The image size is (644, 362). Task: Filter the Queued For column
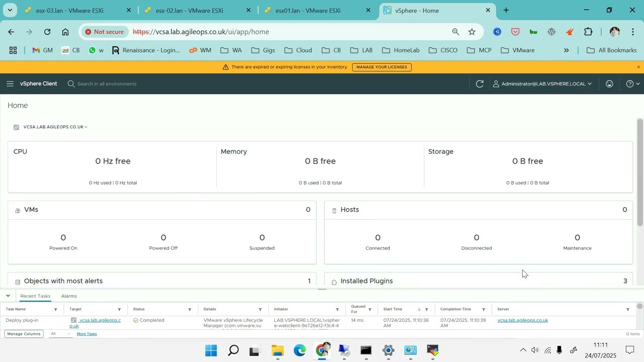[x=370, y=310]
